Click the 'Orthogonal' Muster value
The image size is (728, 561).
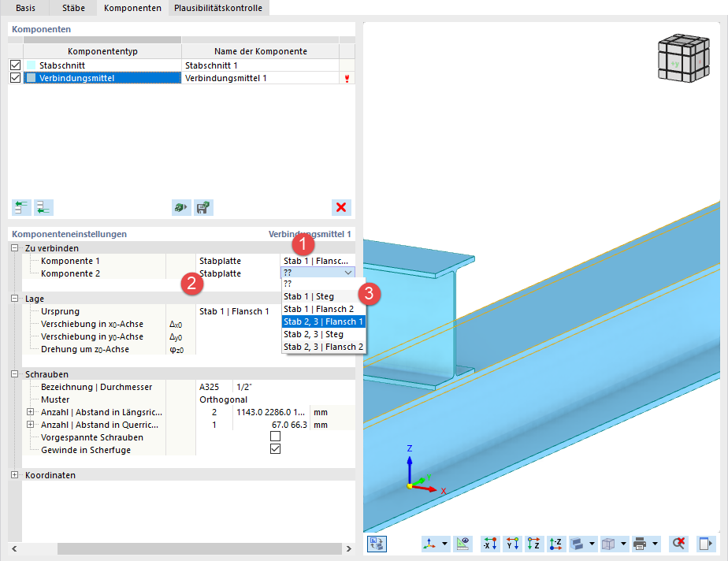click(223, 399)
